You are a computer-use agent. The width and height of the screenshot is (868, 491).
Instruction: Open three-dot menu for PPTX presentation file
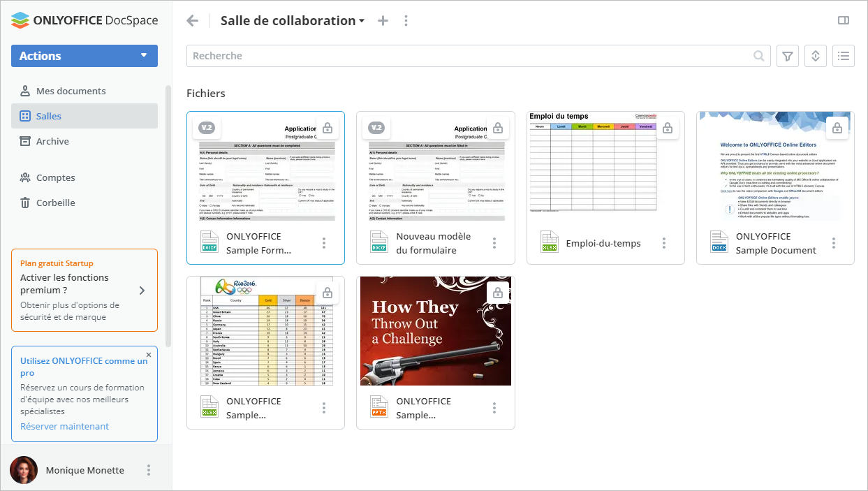click(494, 408)
